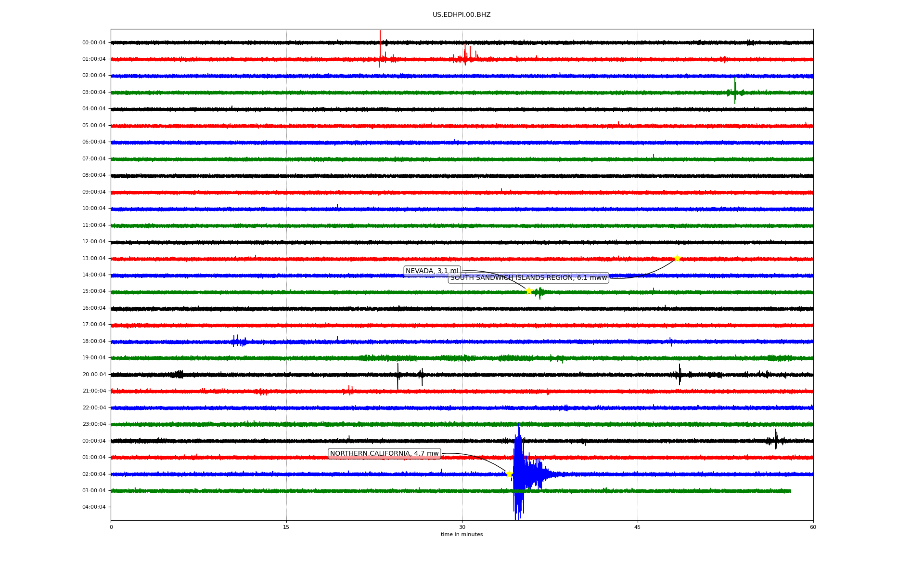This screenshot has height=578, width=924.
Task: Click the 06:00:04 time label
Action: click(x=94, y=142)
